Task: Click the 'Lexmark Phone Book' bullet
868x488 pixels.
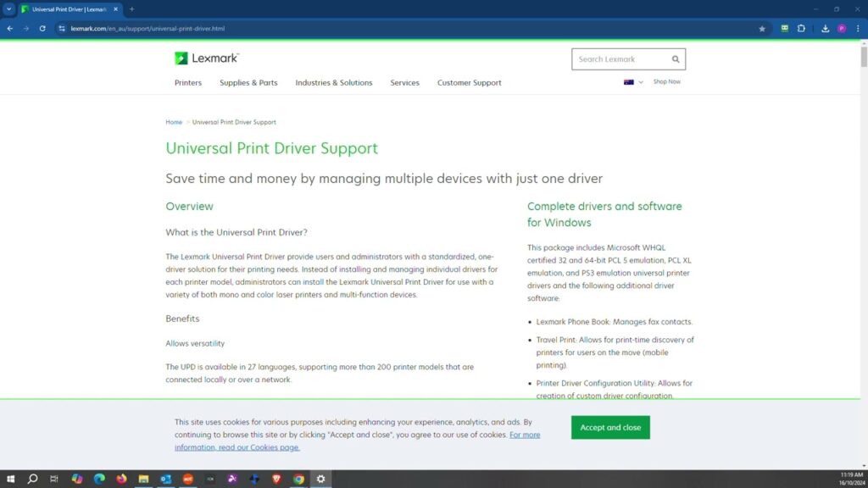Action: (615, 322)
